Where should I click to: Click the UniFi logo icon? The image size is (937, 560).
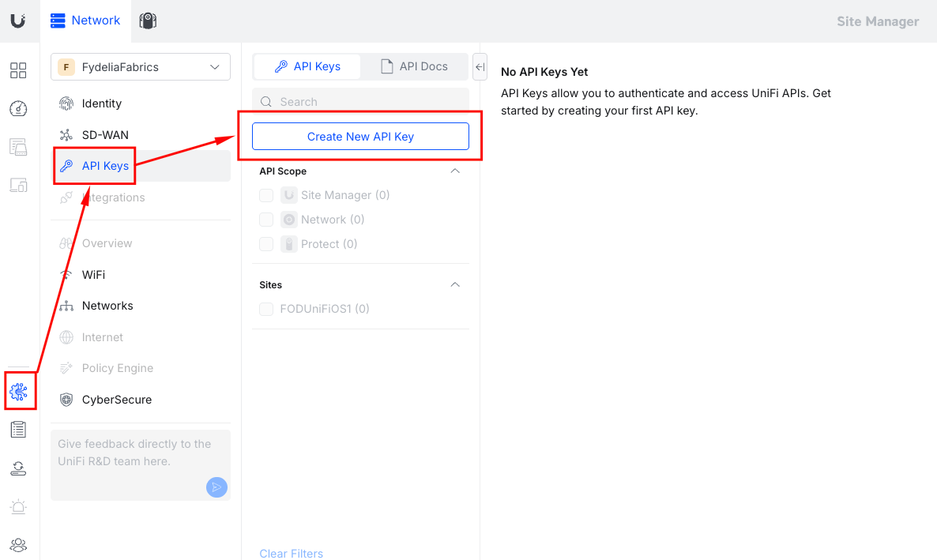[x=18, y=21]
